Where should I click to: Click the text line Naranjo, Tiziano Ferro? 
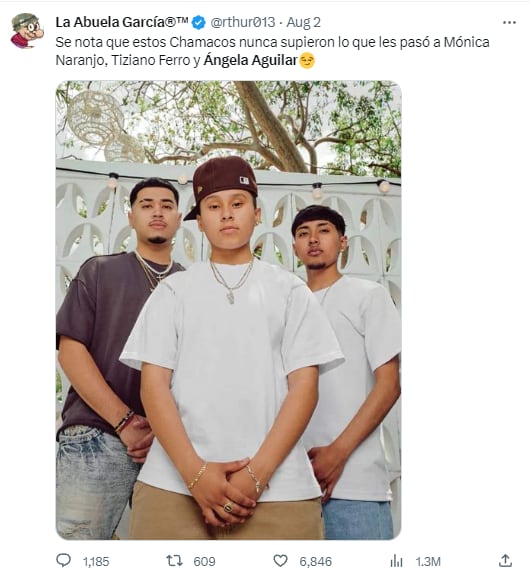point(123,60)
